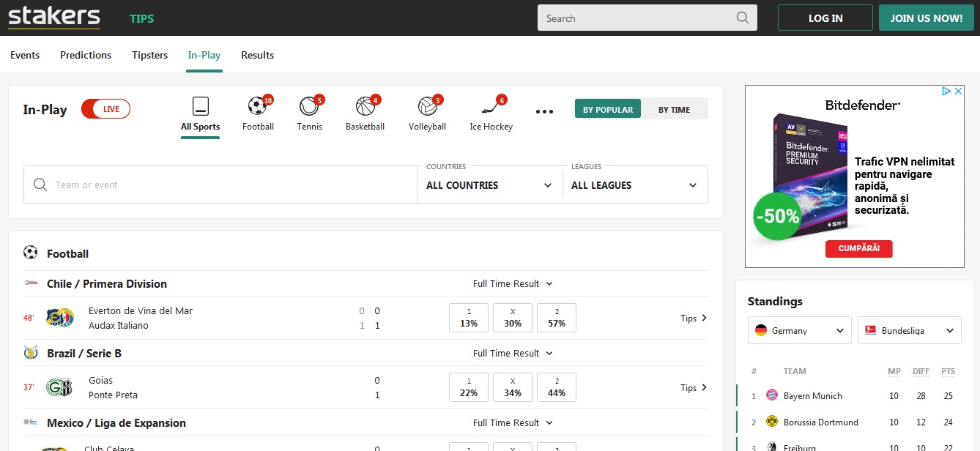Click the magnifier in Team or event field
980x451 pixels.
tap(41, 184)
